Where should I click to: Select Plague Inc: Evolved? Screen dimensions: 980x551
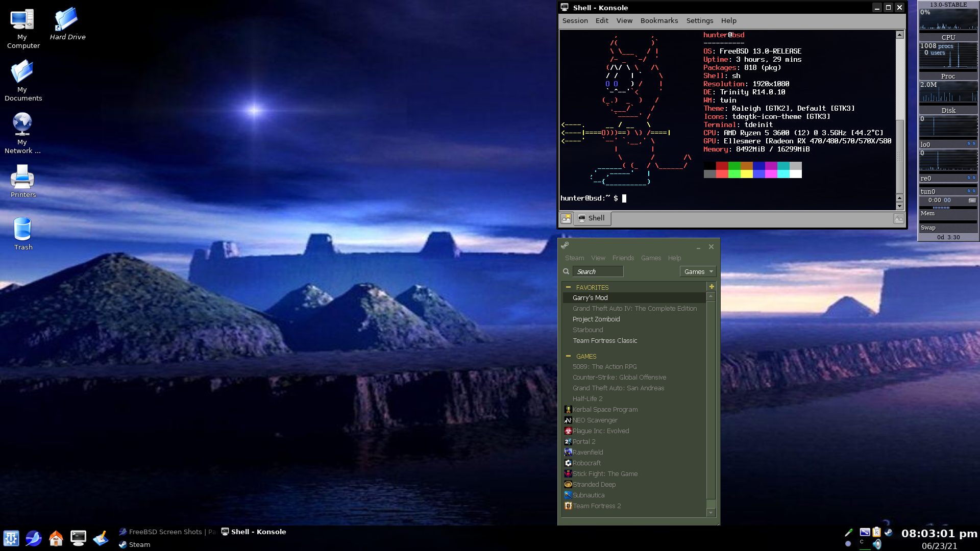point(634,431)
